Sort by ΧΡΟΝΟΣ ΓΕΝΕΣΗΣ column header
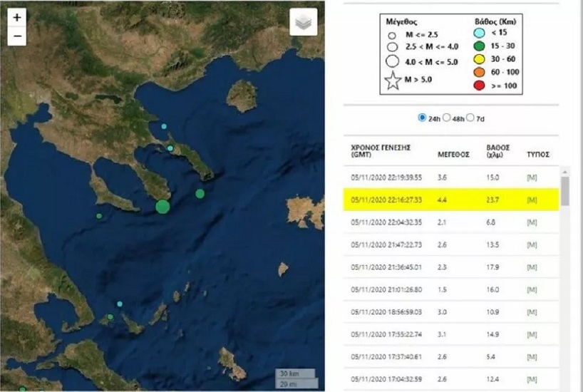This screenshot has width=583, height=392. [x=381, y=150]
